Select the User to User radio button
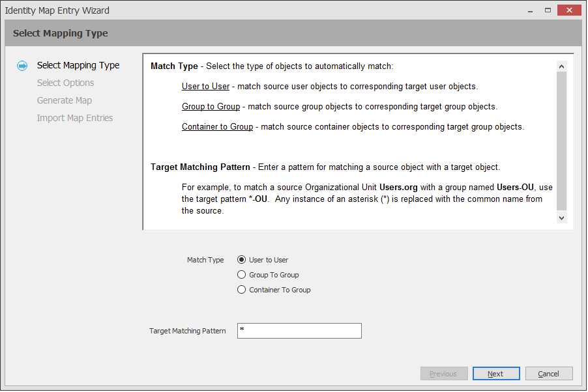 [242, 260]
